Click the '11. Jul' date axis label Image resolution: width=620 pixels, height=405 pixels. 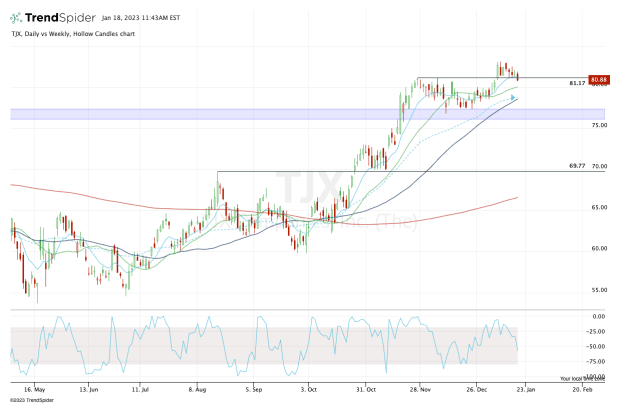tap(140, 390)
